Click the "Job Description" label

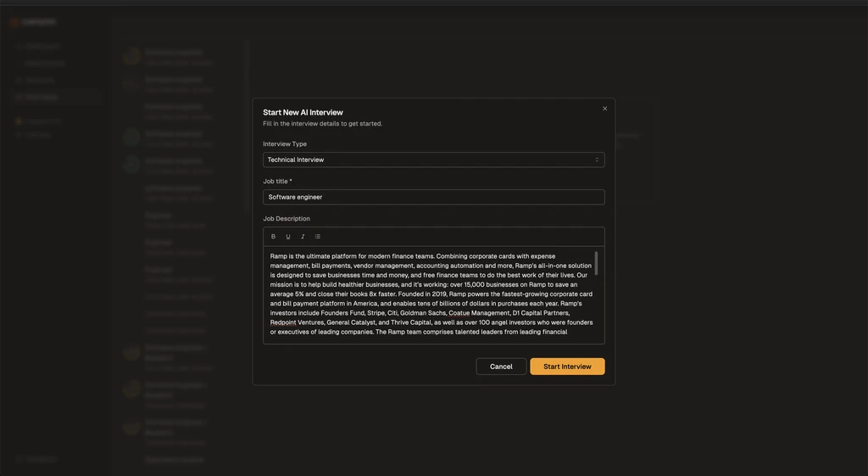[x=287, y=219]
